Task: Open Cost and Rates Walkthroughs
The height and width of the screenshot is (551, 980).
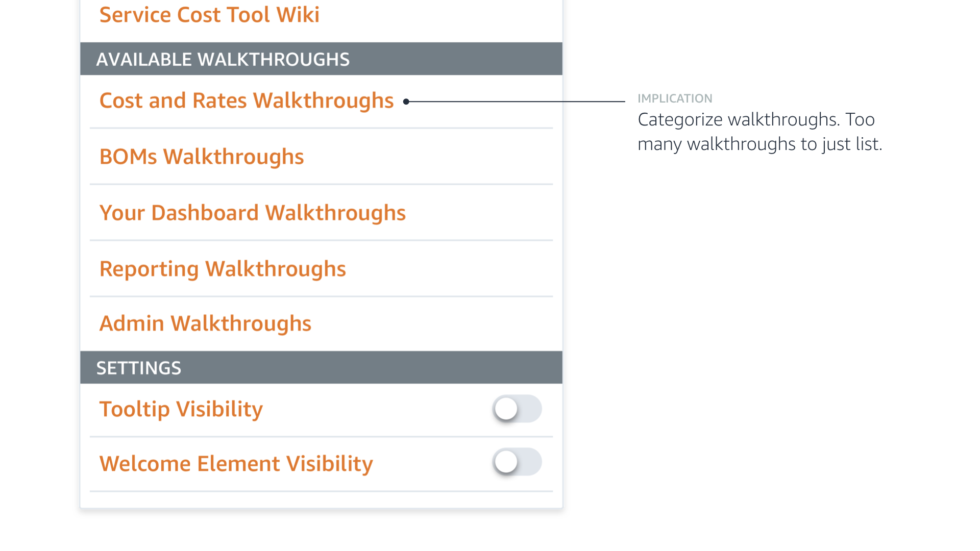Action: (247, 101)
